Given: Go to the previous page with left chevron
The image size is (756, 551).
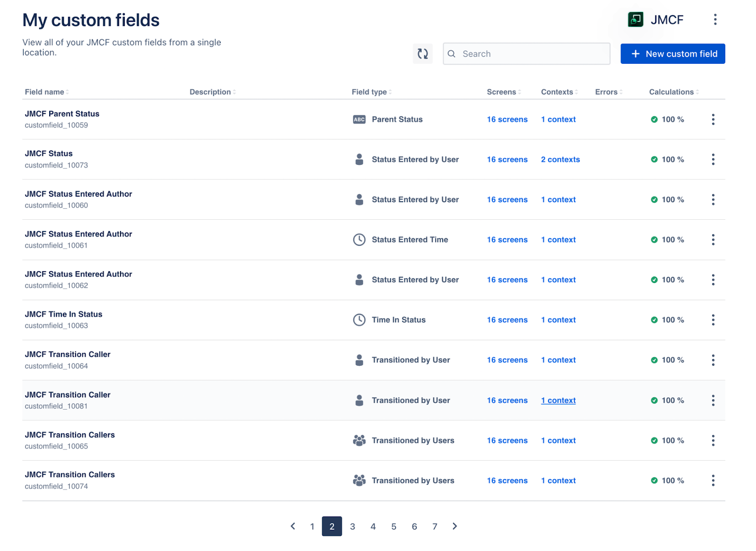Looking at the screenshot, I should [x=293, y=526].
